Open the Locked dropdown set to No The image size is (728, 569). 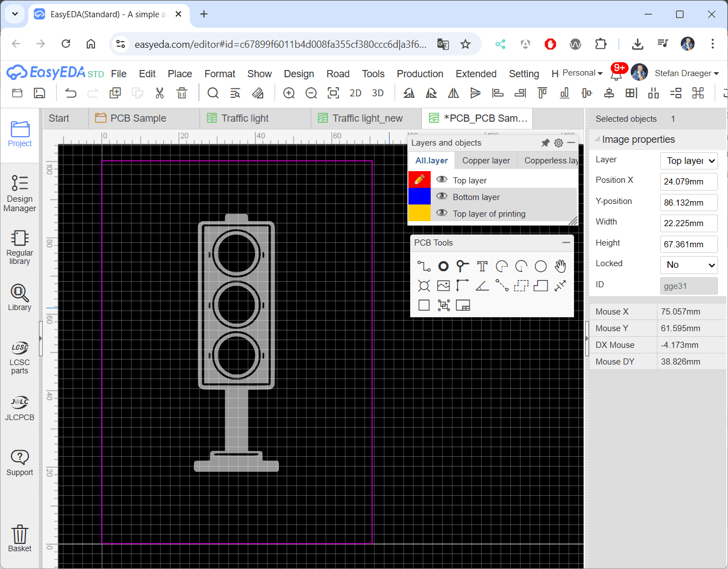[x=689, y=265]
